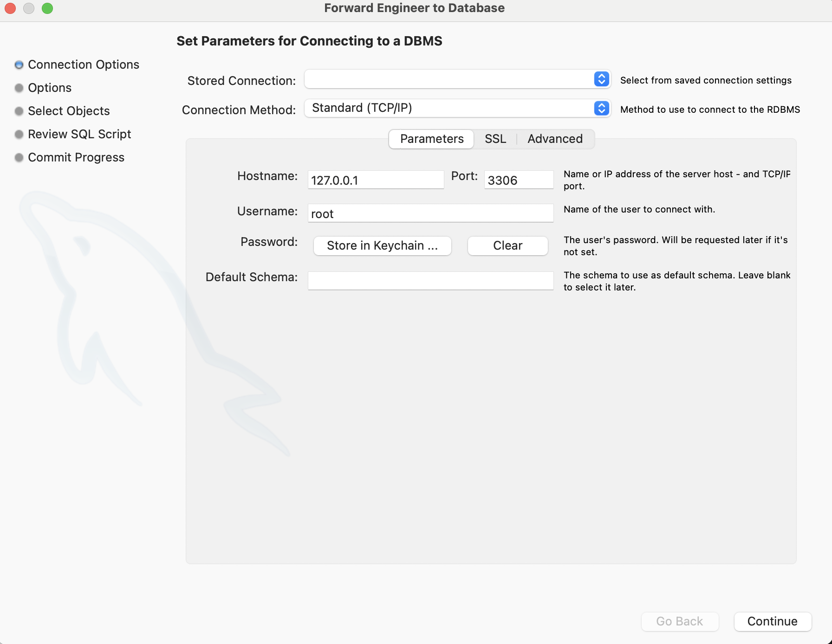Open the Connection Method dropdown

[457, 108]
